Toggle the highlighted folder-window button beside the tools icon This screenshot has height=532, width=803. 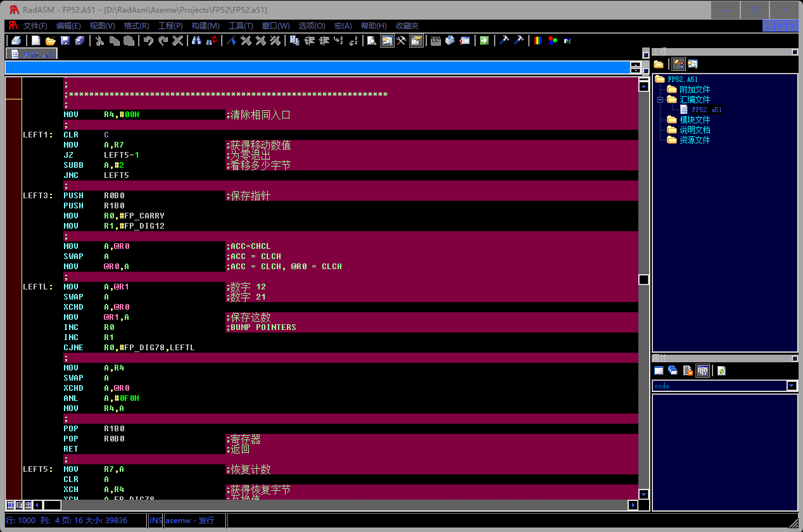[x=416, y=41]
